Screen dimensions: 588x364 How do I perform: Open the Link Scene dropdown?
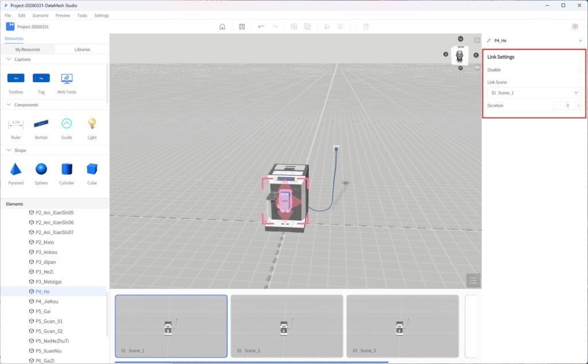coord(534,92)
